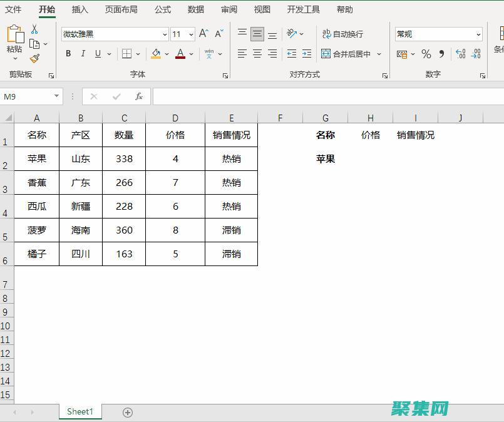Apply the Percent Style icon
504x422 pixels.
(x=426, y=54)
